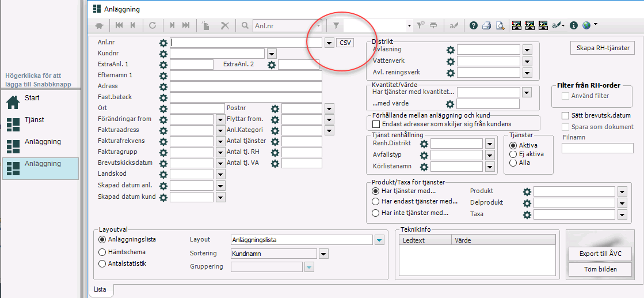Click gear icon next to Kundnr
This screenshot has height=298, width=644.
[x=163, y=54]
